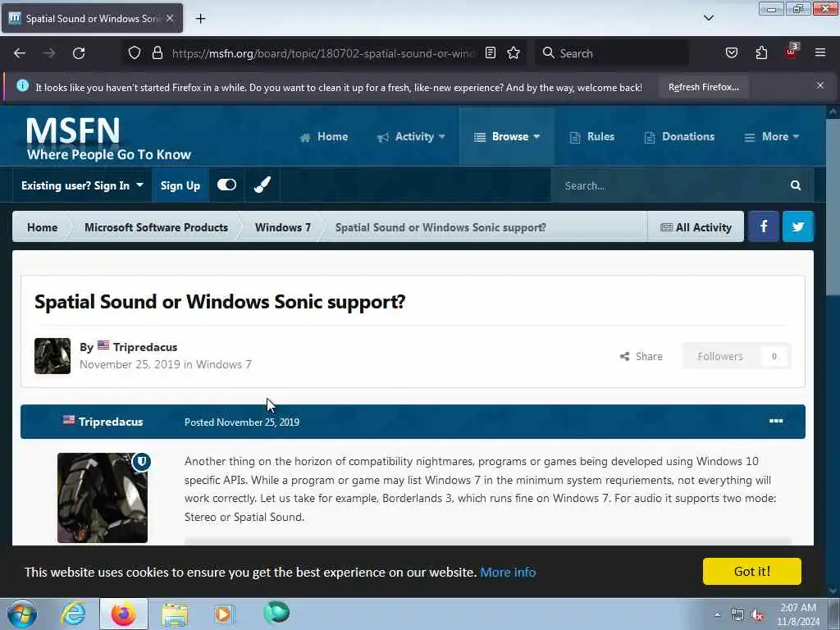The image size is (840, 630).
Task: Share on Twitter icon button
Action: coord(797,226)
